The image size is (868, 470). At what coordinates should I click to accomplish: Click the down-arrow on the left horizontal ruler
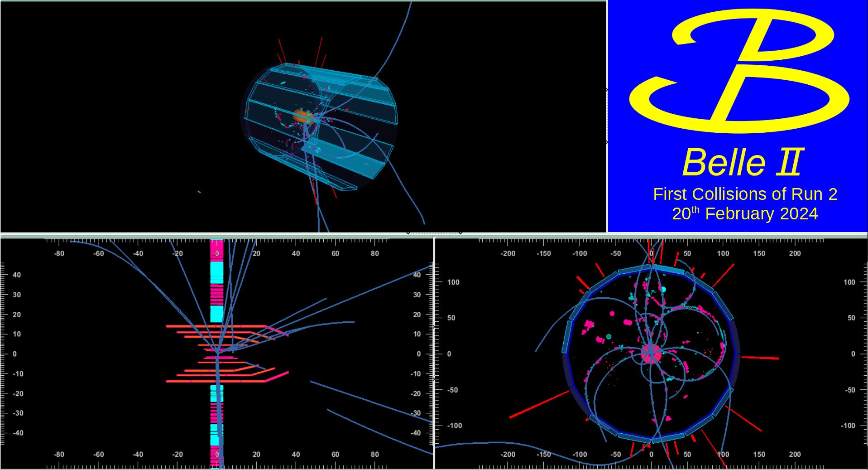coord(408,233)
